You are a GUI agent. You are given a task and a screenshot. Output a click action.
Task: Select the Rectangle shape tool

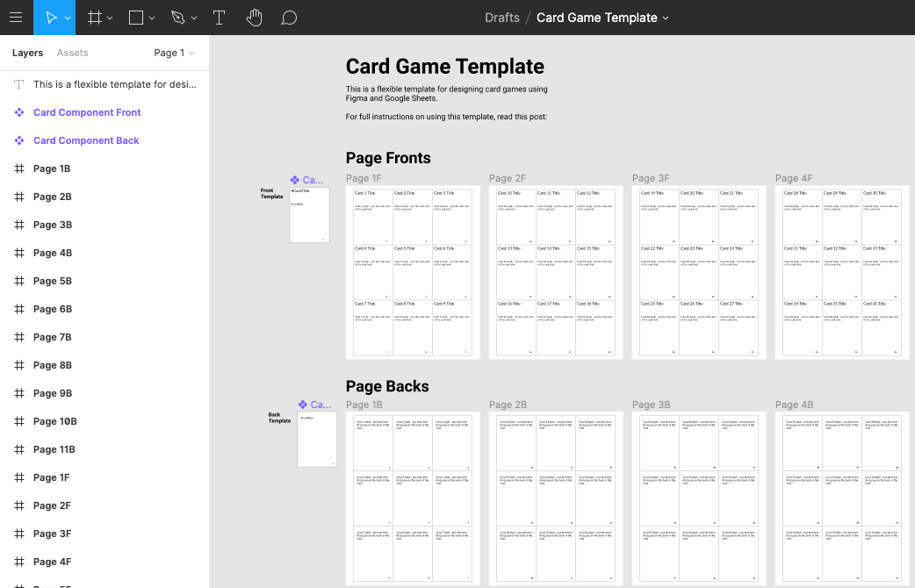136,18
